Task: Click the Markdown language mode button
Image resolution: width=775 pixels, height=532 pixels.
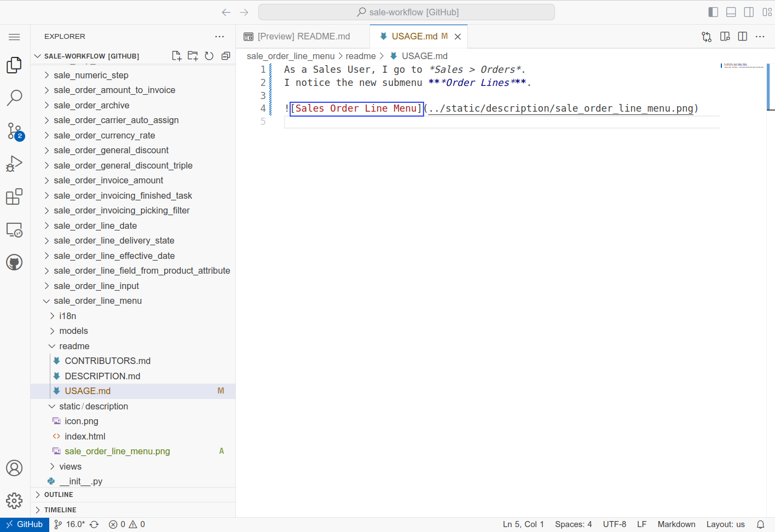Action: (676, 524)
